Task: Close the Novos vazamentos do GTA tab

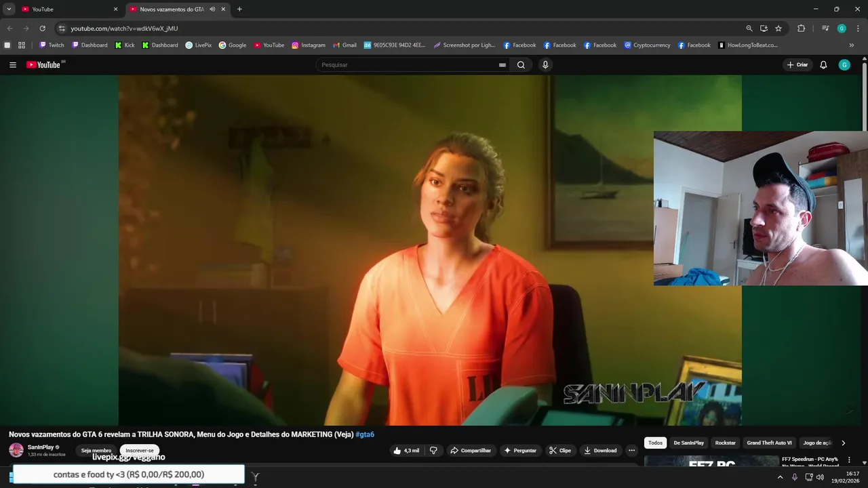Action: coord(223,9)
